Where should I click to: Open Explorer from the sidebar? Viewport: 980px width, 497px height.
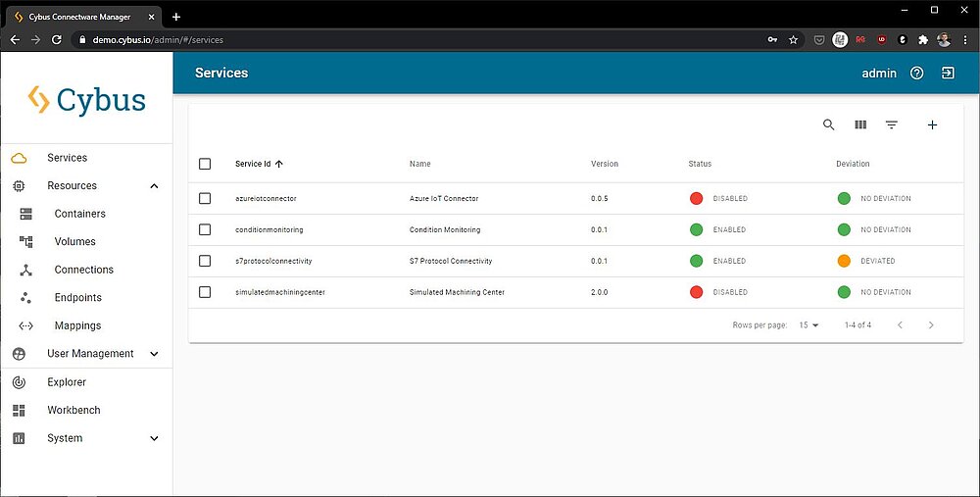(67, 382)
